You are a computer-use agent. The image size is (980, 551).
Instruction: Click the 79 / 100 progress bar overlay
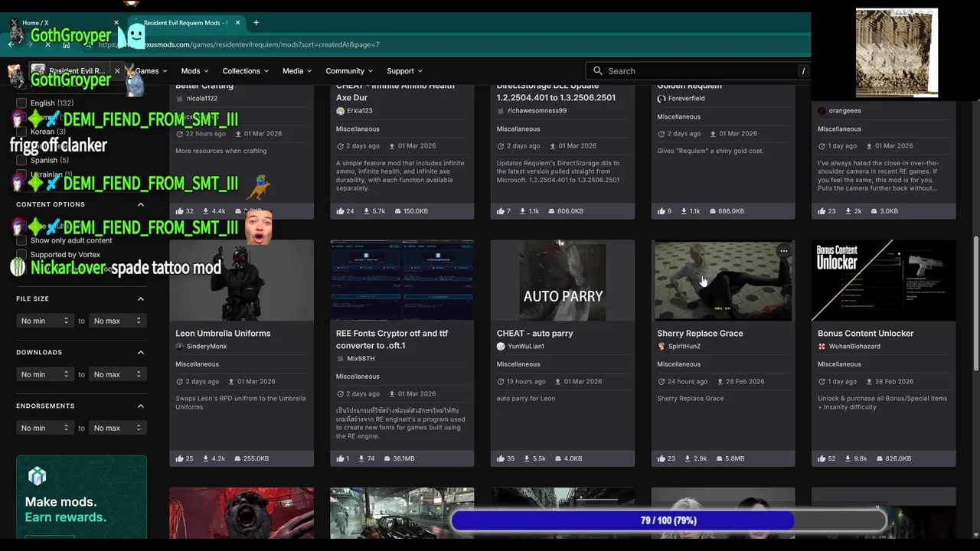click(668, 520)
